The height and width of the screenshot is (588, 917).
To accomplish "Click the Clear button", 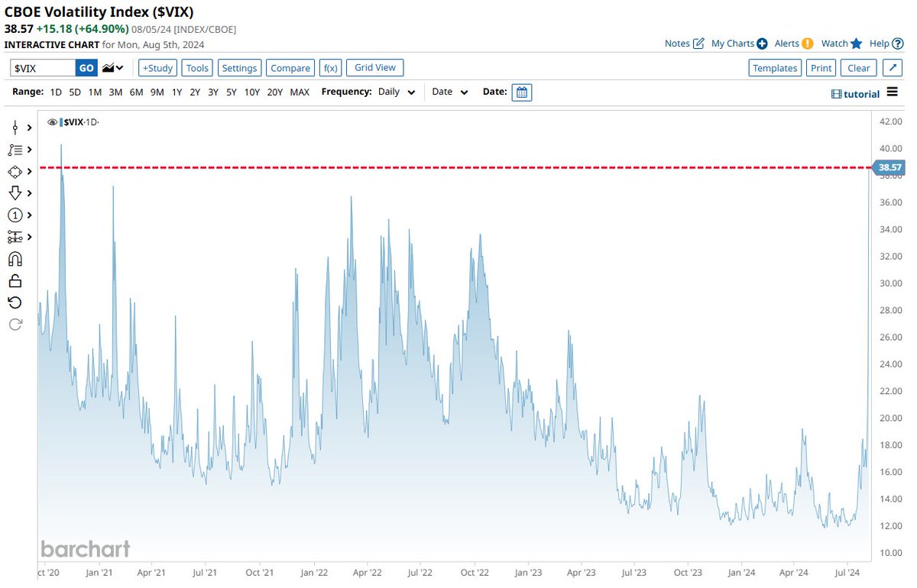I will tap(859, 68).
